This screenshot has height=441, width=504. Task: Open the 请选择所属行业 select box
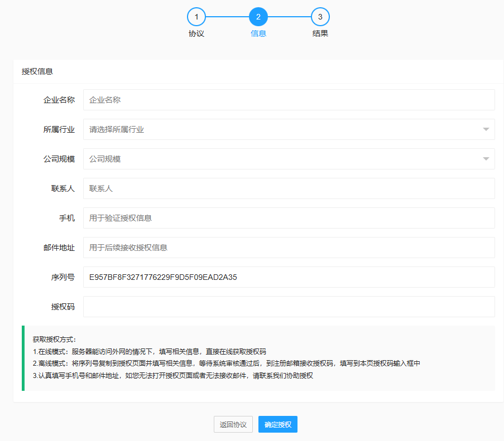pyautogui.click(x=279, y=129)
